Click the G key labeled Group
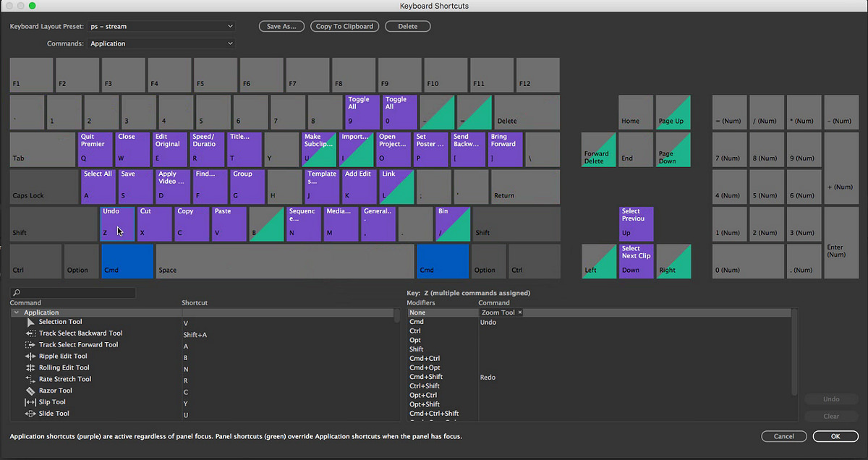This screenshot has height=460, width=868. [247, 187]
